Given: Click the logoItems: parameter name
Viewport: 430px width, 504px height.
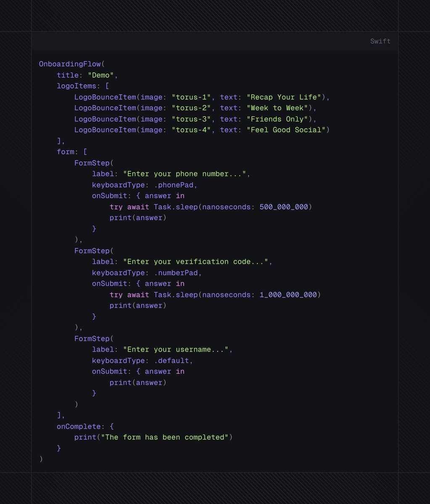Looking at the screenshot, I should pos(79,86).
